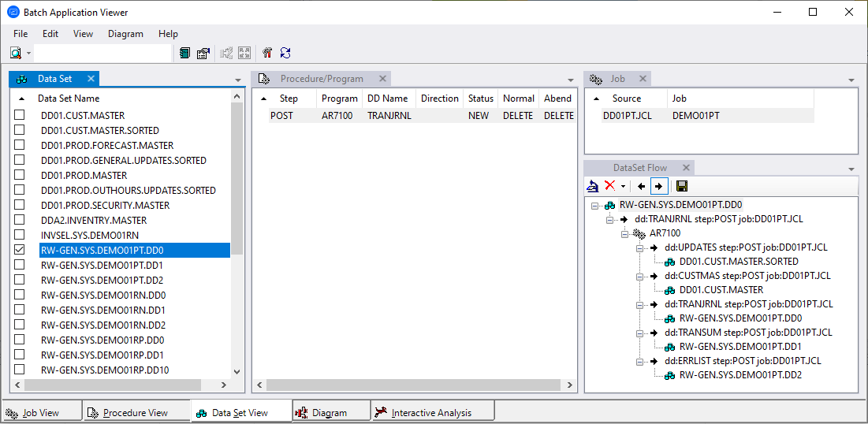Click the toolbar search input field
Image resolution: width=868 pixels, height=424 pixels.
tap(102, 54)
